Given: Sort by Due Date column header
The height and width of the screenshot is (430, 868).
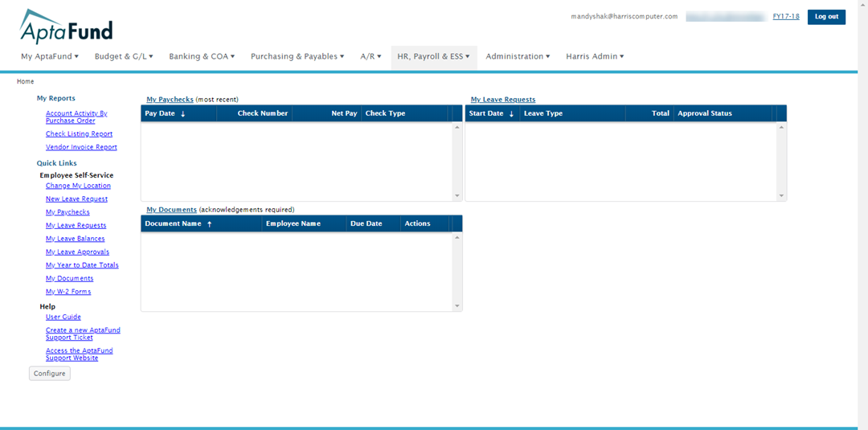Looking at the screenshot, I should 373,223.
